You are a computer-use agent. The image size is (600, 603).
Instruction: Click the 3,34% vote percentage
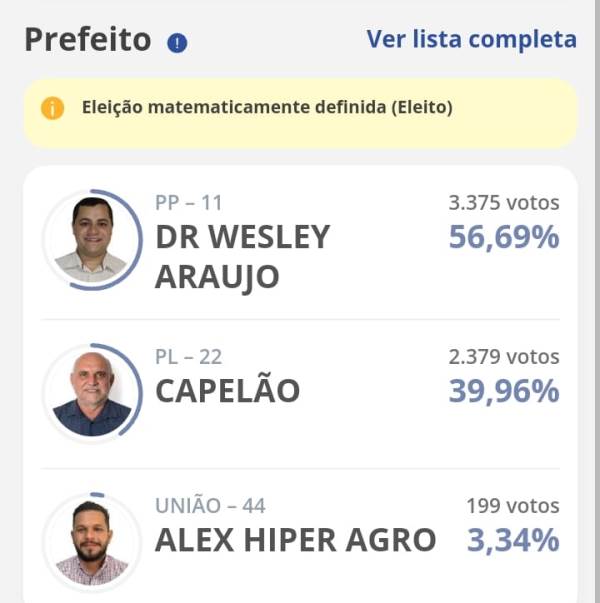pos(512,540)
